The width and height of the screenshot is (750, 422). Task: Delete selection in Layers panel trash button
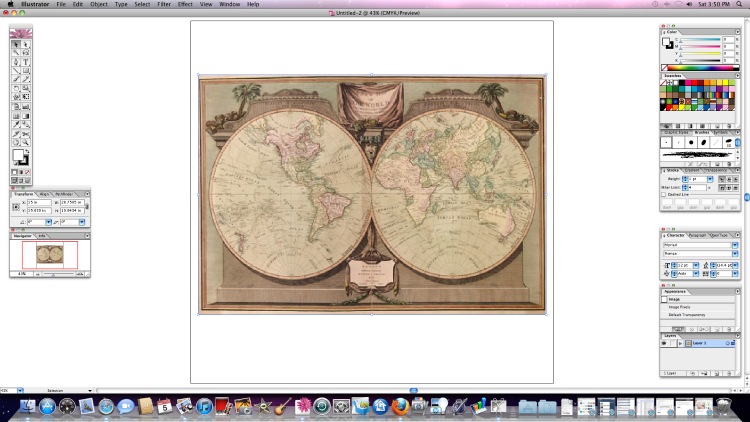(x=729, y=374)
